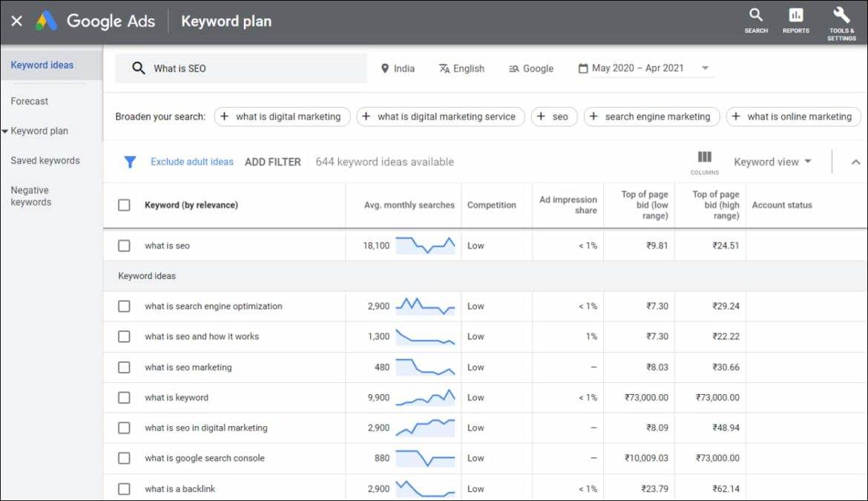Click the Exclude adult ideas link

(192, 161)
